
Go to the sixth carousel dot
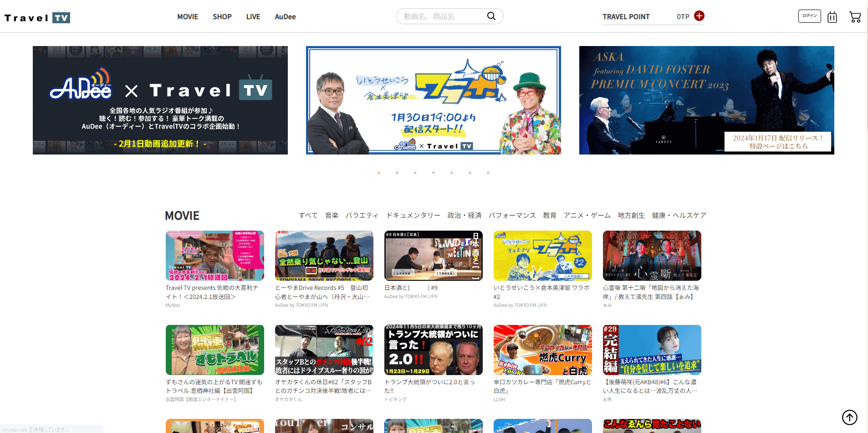point(470,173)
